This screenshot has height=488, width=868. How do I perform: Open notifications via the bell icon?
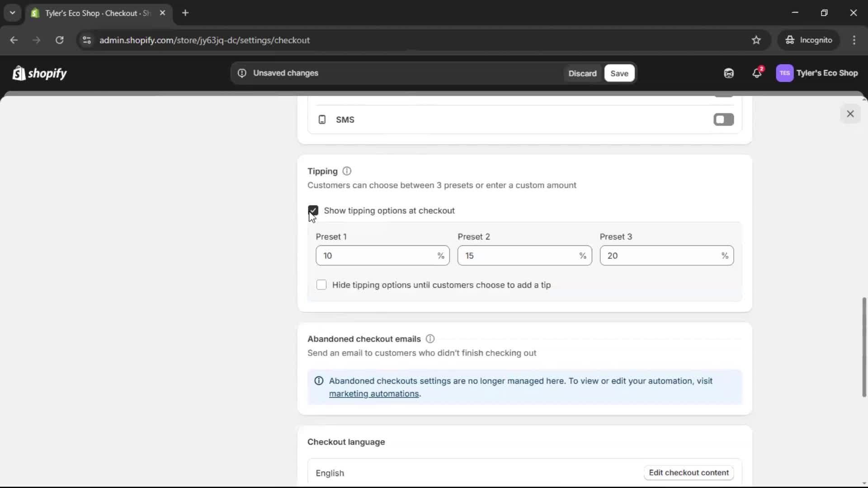pos(757,73)
